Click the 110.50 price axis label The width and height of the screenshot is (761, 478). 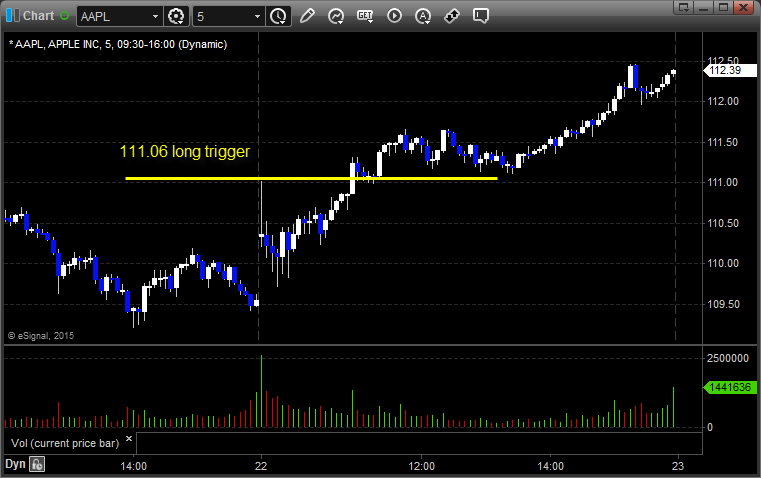click(x=723, y=223)
